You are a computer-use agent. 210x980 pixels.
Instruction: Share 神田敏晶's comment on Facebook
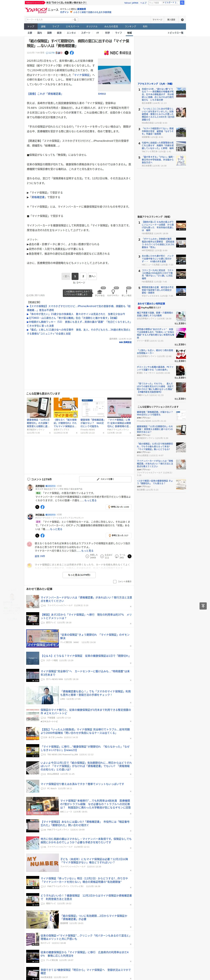[42, 536]
